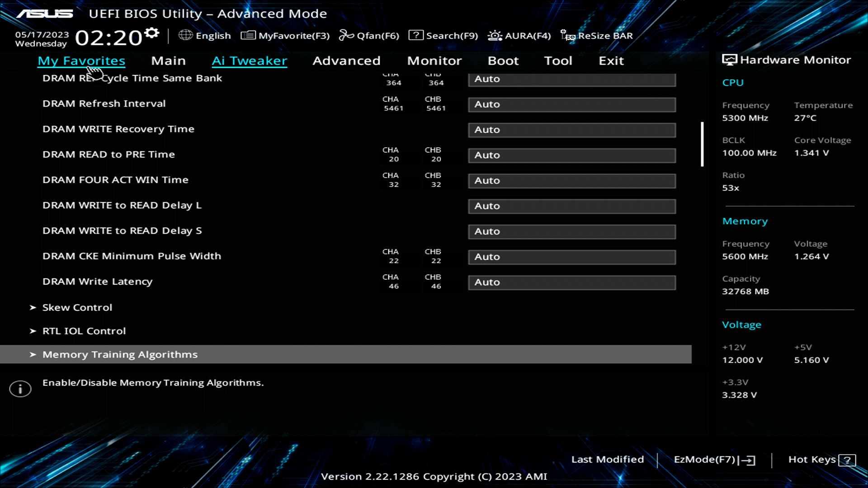This screenshot has width=868, height=488.
Task: Expand the RTL IOL Control submenu
Action: [x=84, y=331]
